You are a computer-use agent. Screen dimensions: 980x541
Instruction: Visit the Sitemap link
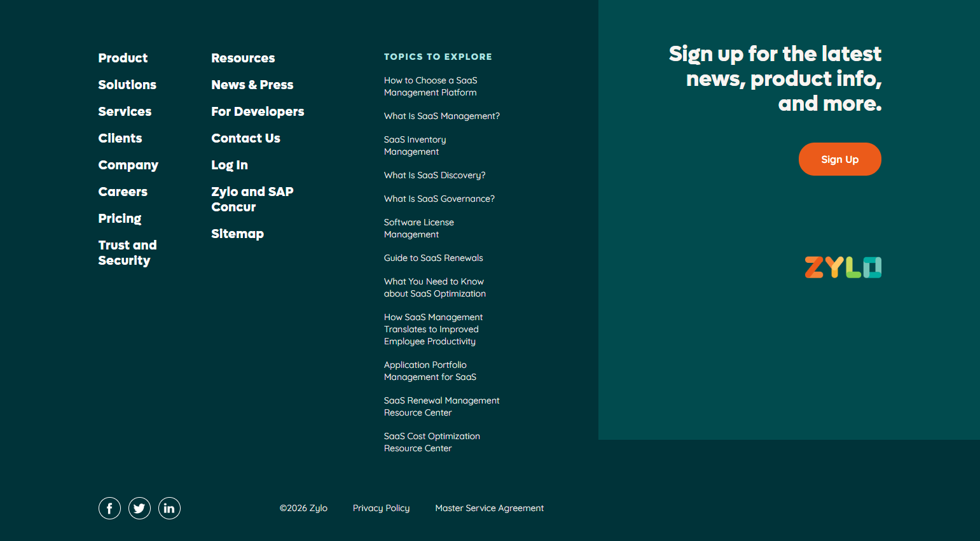pos(237,234)
